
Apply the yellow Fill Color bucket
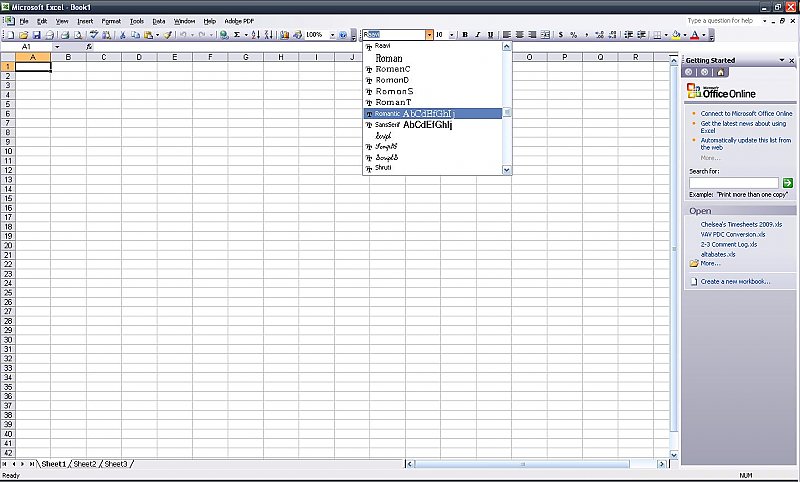[x=676, y=35]
